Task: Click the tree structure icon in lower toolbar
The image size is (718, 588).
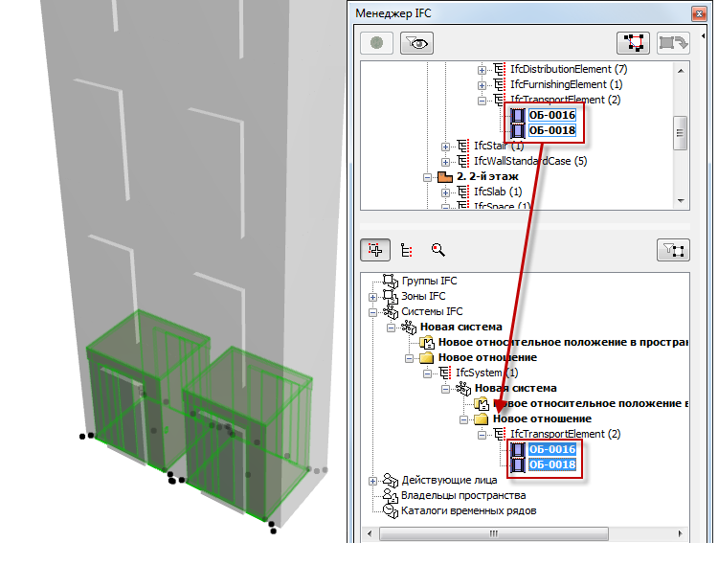Action: coord(406,250)
